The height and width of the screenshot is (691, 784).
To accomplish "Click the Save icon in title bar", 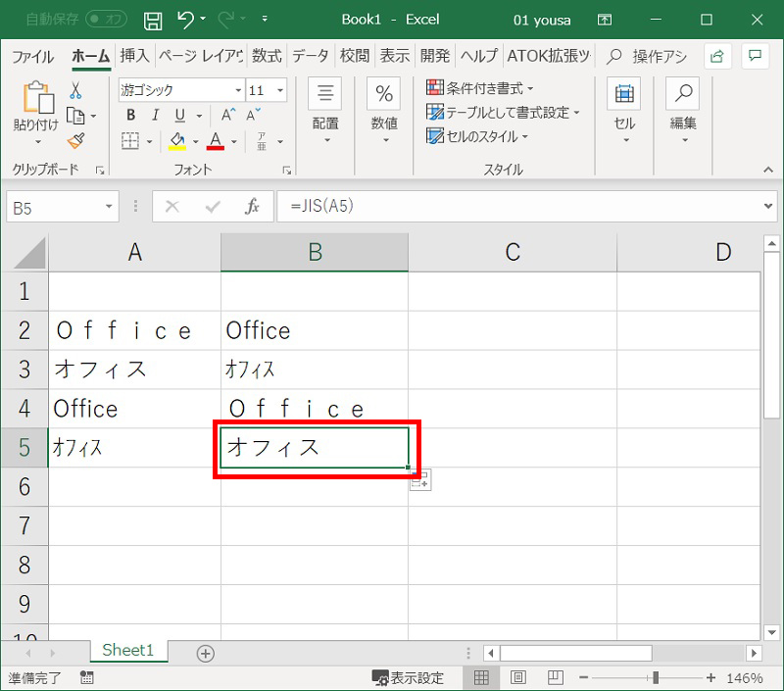I will 153,21.
